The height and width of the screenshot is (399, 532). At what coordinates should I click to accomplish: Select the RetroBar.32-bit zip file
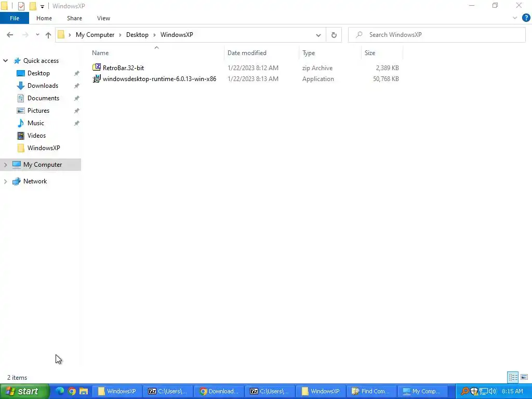tap(123, 68)
